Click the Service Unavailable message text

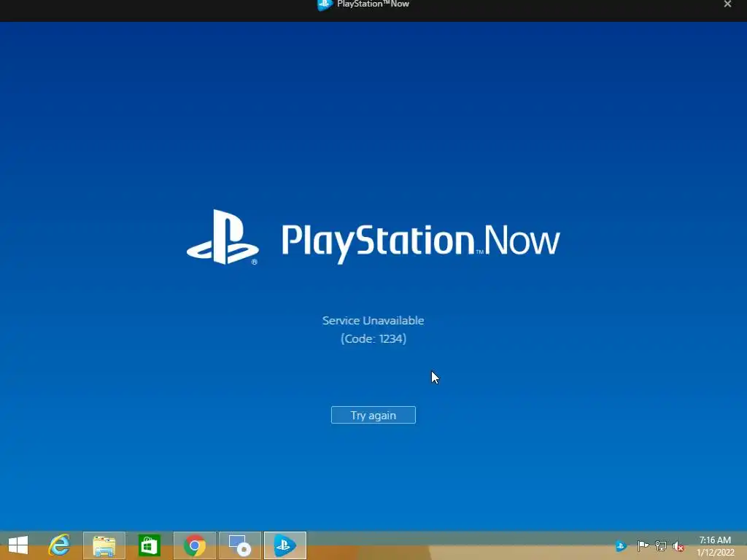point(373,321)
